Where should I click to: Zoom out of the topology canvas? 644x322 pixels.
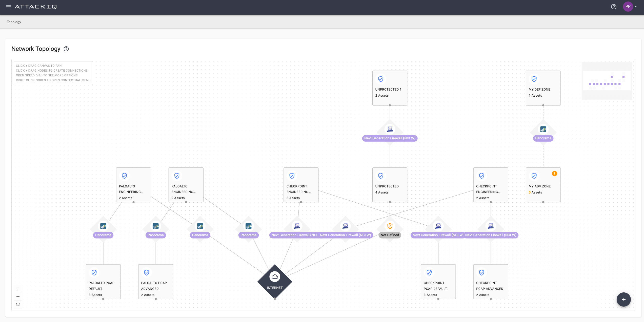(x=18, y=296)
